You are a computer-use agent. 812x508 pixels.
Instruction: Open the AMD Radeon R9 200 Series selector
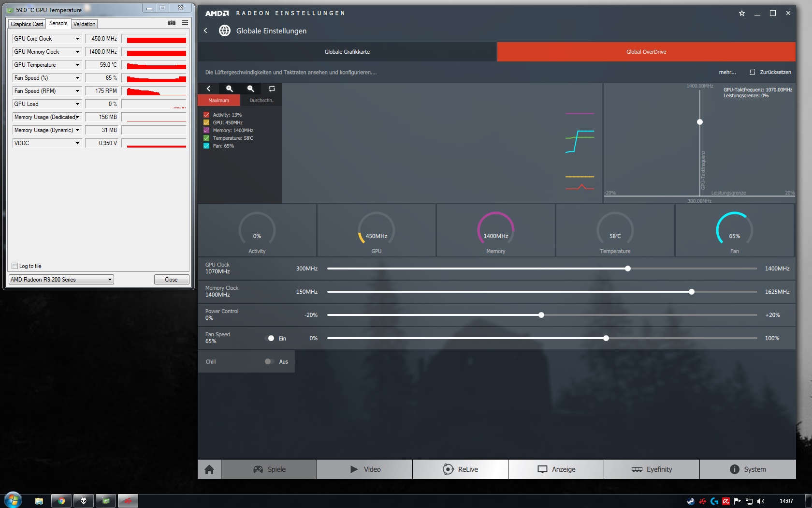coord(61,280)
